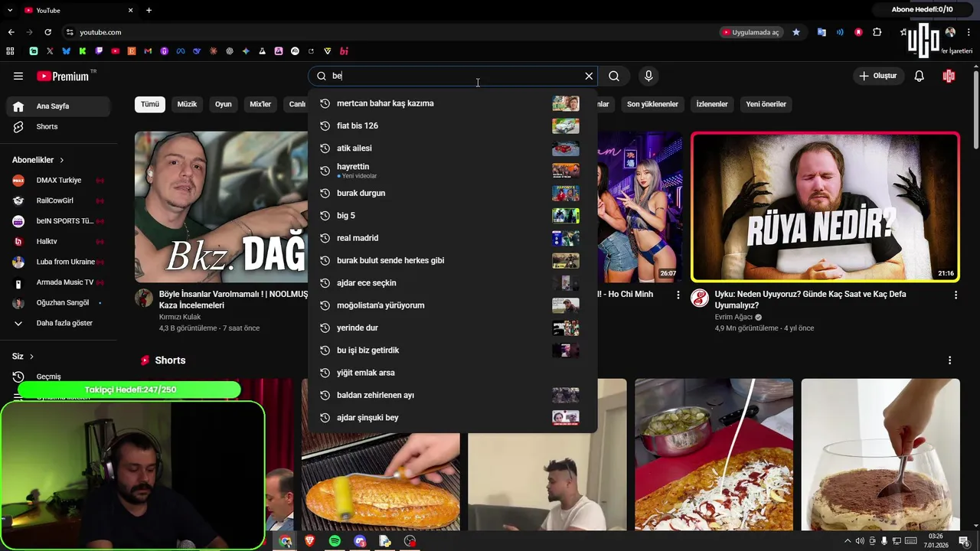The height and width of the screenshot is (551, 980).
Task: Open Armada Music TV channel
Action: click(58, 282)
